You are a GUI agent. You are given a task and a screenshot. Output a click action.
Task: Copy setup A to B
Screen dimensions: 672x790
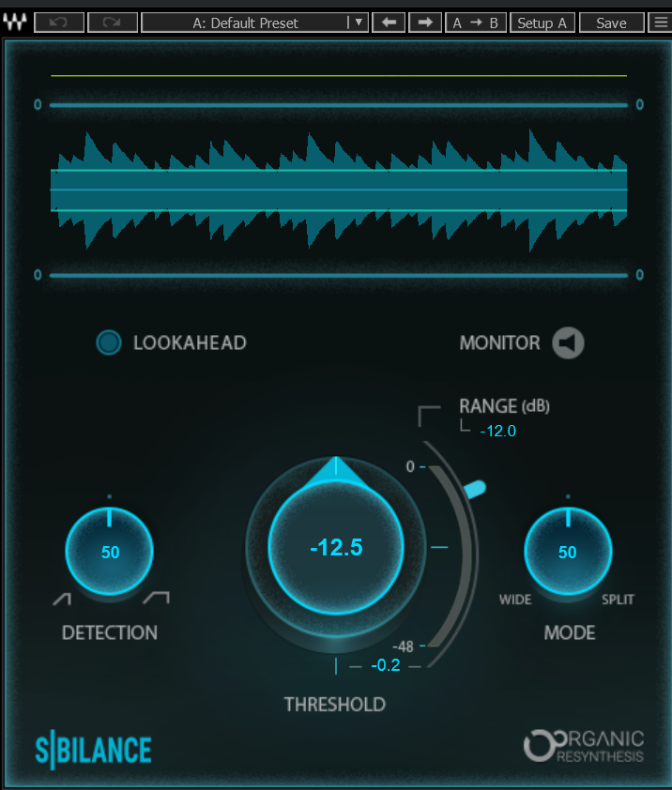(476, 23)
